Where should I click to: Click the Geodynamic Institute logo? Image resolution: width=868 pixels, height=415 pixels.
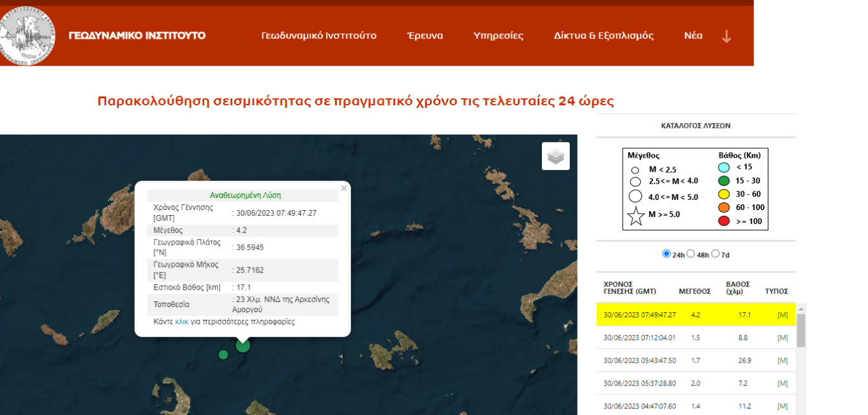point(27,35)
